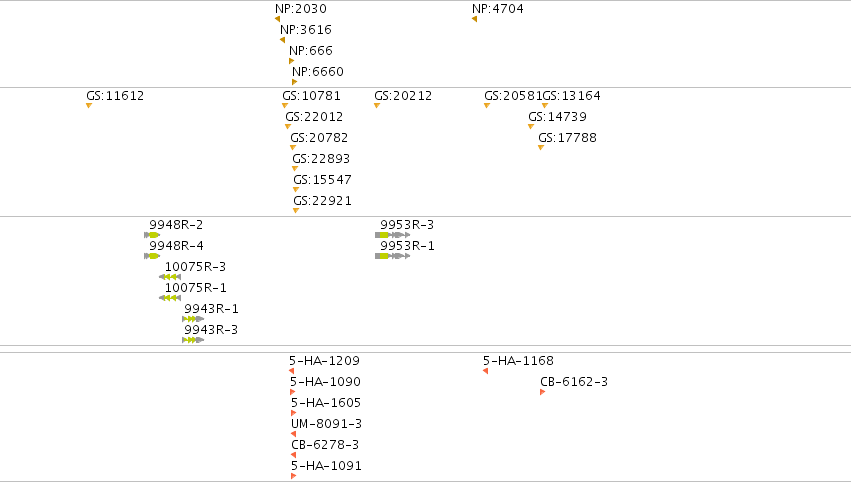Click the GS:22921 marker triangle
Screen dimensions: 851x482
296,211
